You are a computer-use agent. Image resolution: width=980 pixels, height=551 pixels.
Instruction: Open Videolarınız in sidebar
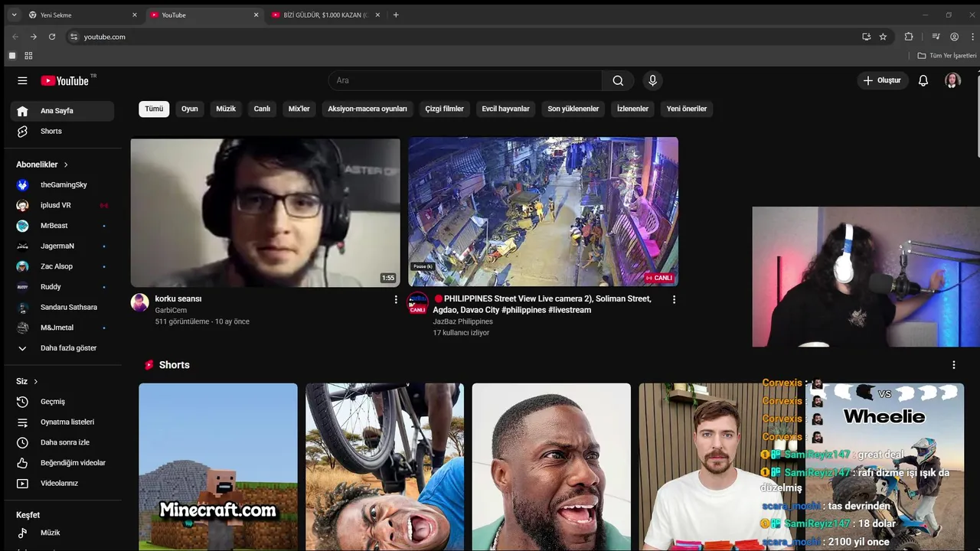[62, 483]
